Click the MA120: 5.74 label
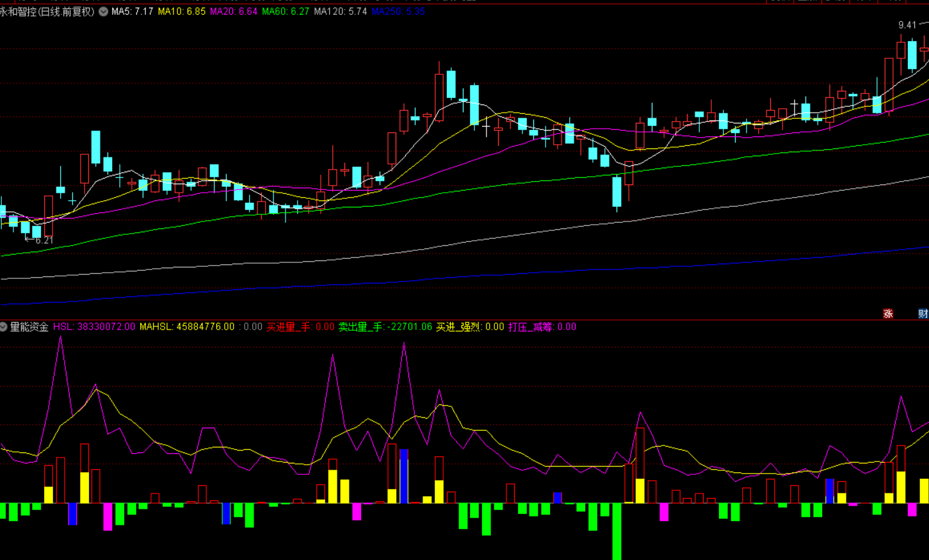This screenshot has height=560, width=929. click(x=340, y=12)
